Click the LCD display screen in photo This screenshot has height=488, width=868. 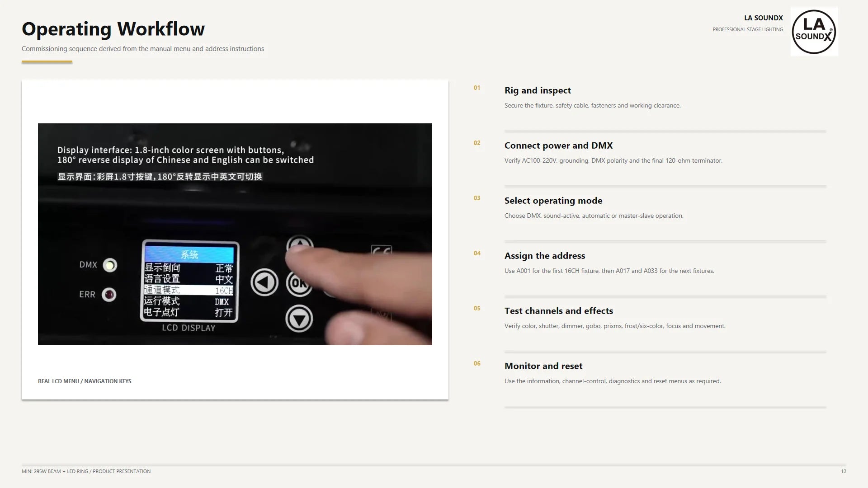tap(189, 281)
